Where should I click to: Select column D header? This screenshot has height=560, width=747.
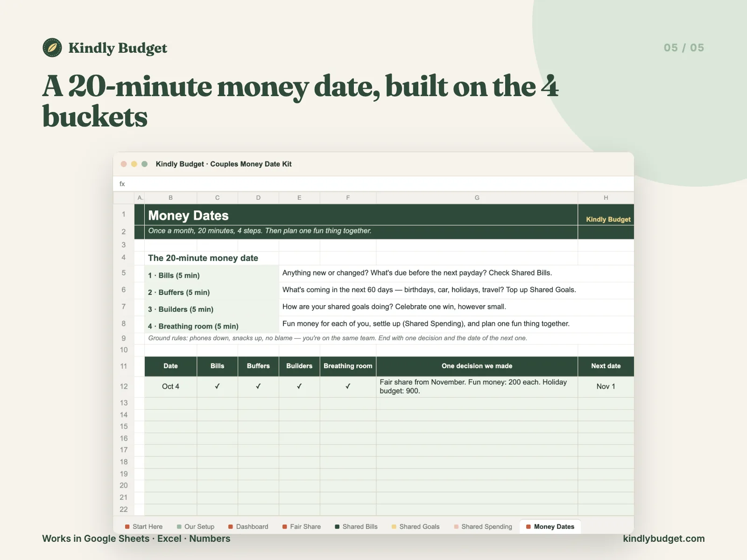click(x=259, y=198)
